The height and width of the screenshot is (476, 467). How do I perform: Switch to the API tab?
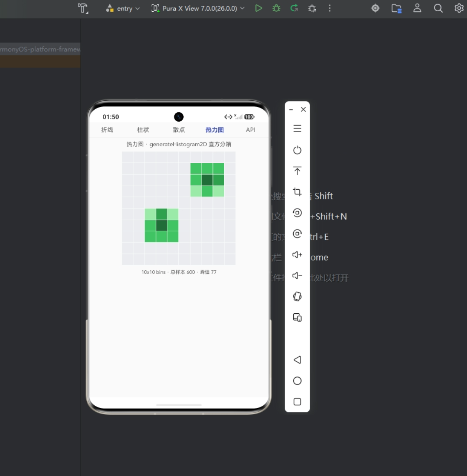pos(251,130)
